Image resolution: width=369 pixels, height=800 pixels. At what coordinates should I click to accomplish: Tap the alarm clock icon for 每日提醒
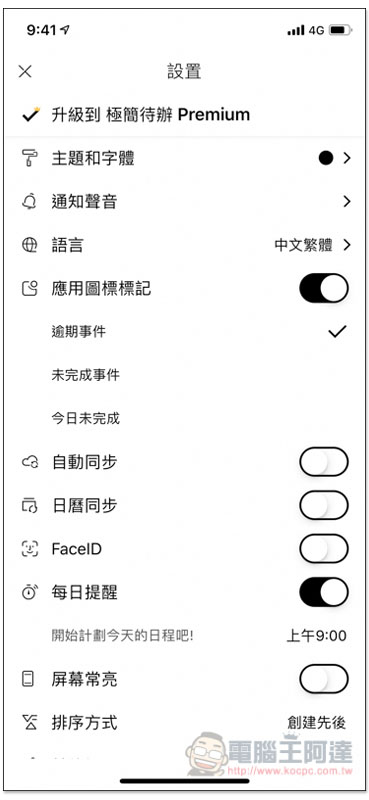coord(29,592)
